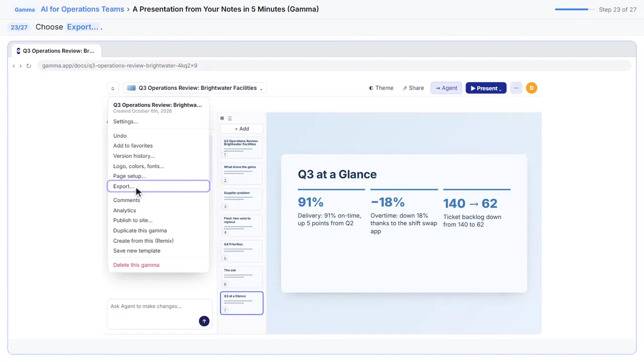Screen dimensions: 644x362
Task: Open Comments from the menu
Action: pyautogui.click(x=158, y=200)
